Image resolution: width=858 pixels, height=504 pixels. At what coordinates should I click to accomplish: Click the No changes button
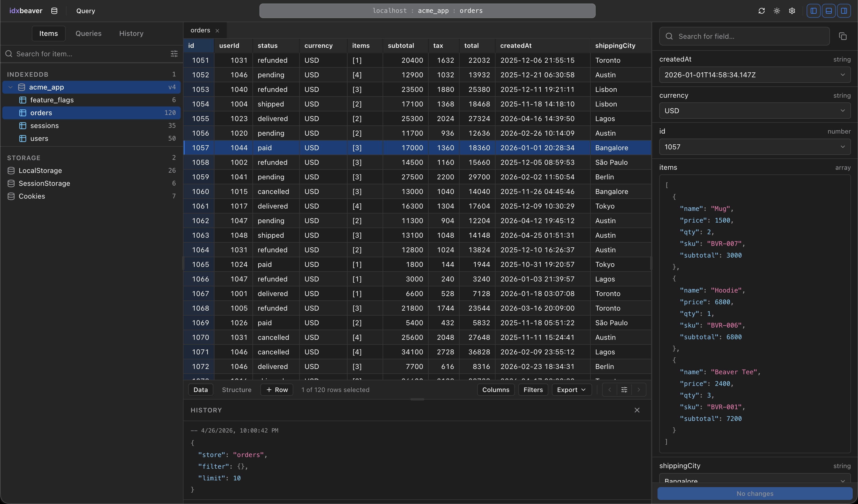pyautogui.click(x=755, y=494)
